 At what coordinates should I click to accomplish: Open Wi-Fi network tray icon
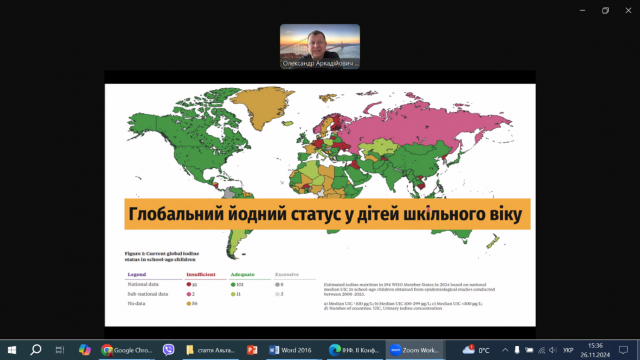542,350
